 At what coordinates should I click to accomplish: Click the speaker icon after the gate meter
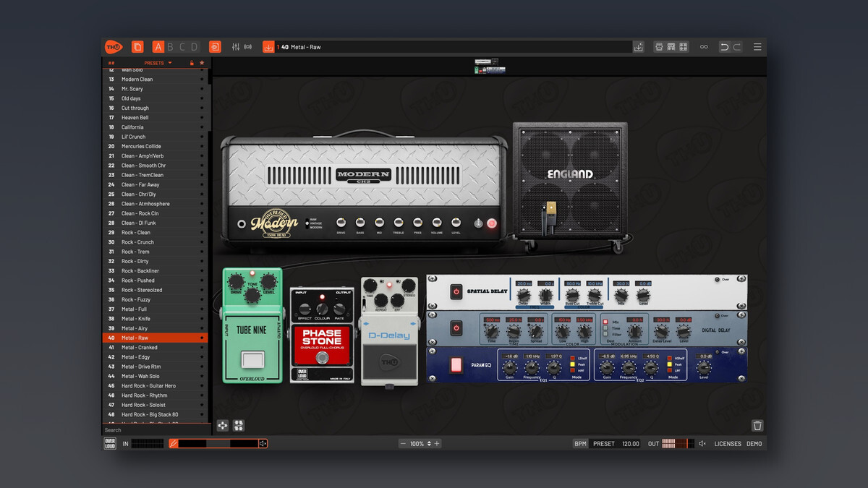(x=263, y=443)
